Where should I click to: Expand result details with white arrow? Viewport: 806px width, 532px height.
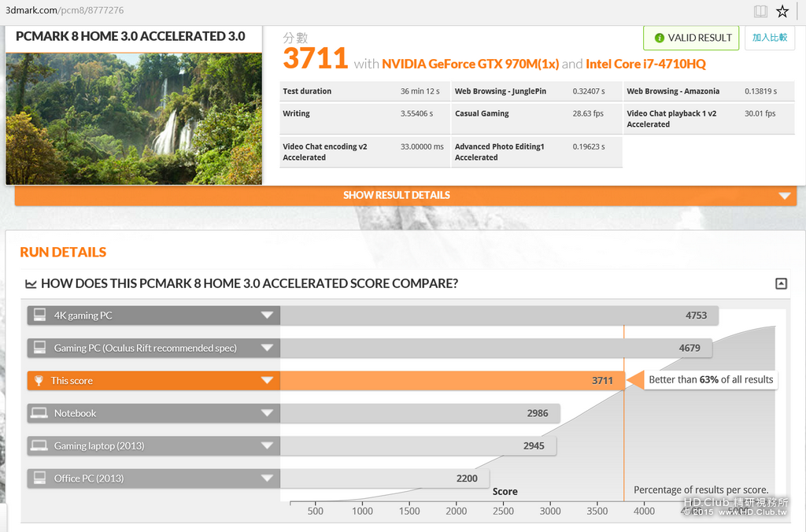[x=785, y=196]
